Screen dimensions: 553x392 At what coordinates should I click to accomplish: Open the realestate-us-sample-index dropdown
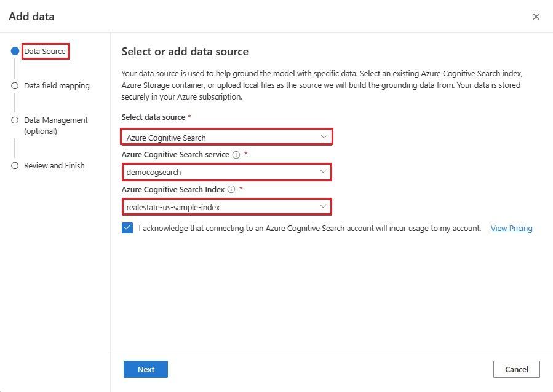coord(226,207)
